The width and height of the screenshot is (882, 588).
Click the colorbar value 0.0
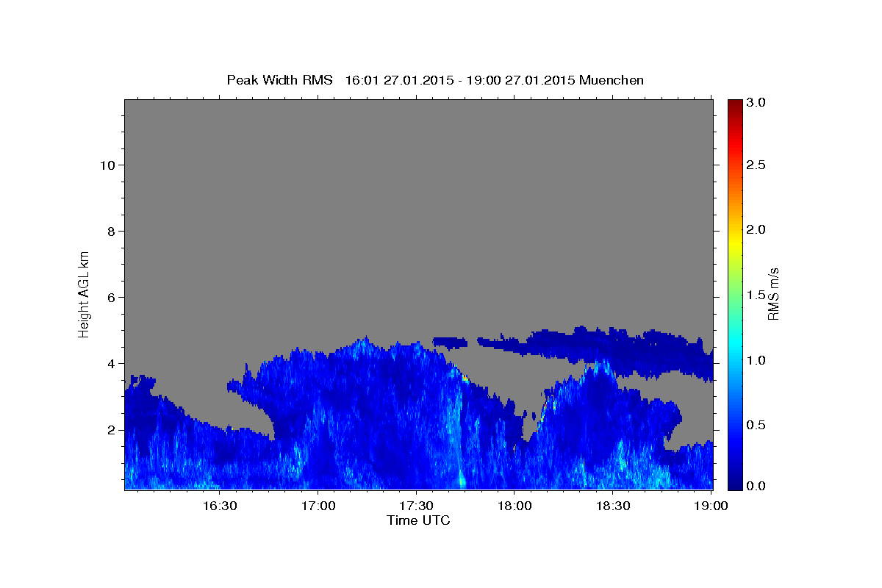pos(756,486)
